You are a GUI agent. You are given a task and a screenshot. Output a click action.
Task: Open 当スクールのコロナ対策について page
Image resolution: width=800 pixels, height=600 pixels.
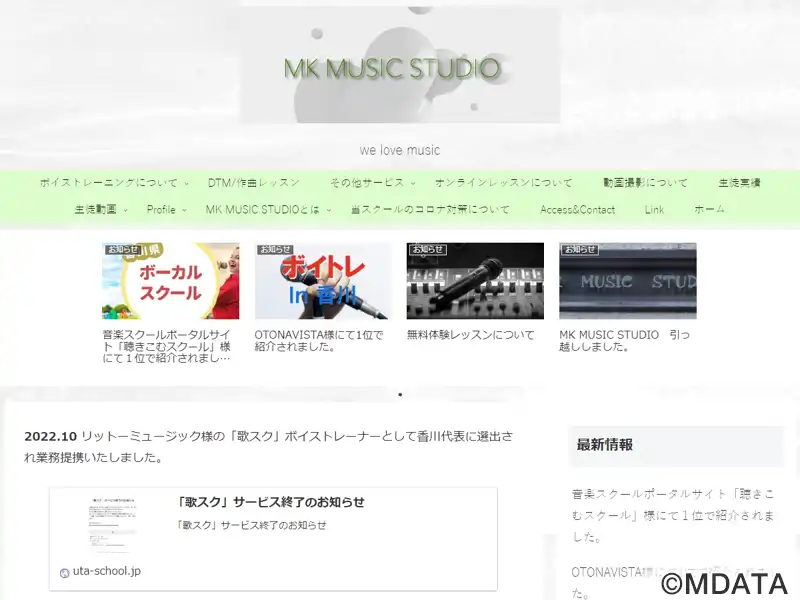(430, 209)
